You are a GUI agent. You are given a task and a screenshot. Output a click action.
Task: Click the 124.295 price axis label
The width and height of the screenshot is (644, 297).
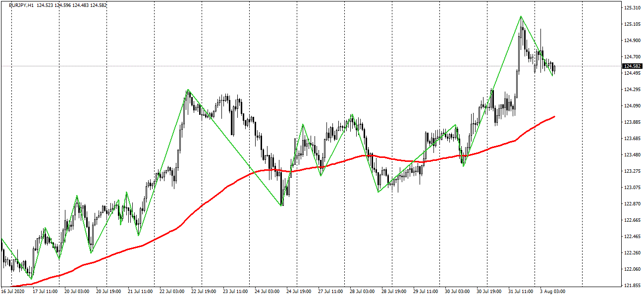(633, 90)
